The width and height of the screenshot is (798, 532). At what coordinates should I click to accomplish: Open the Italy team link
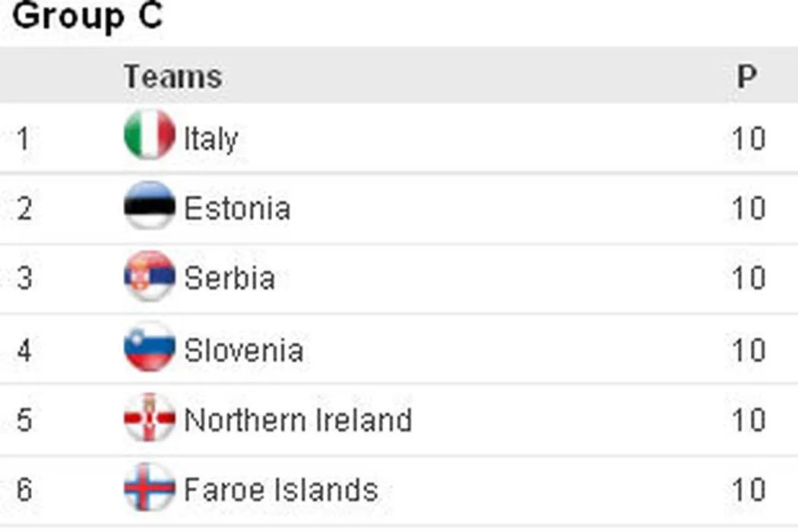click(211, 139)
